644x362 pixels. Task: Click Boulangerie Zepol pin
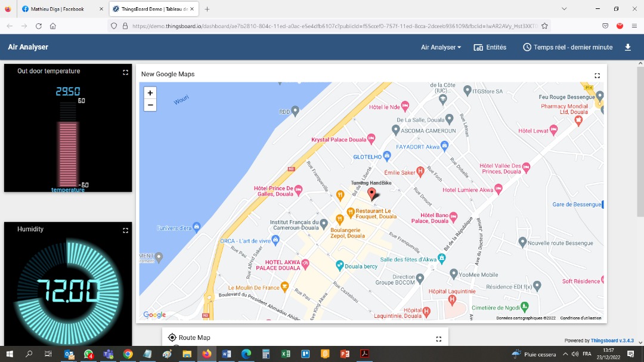pyautogui.click(x=339, y=220)
